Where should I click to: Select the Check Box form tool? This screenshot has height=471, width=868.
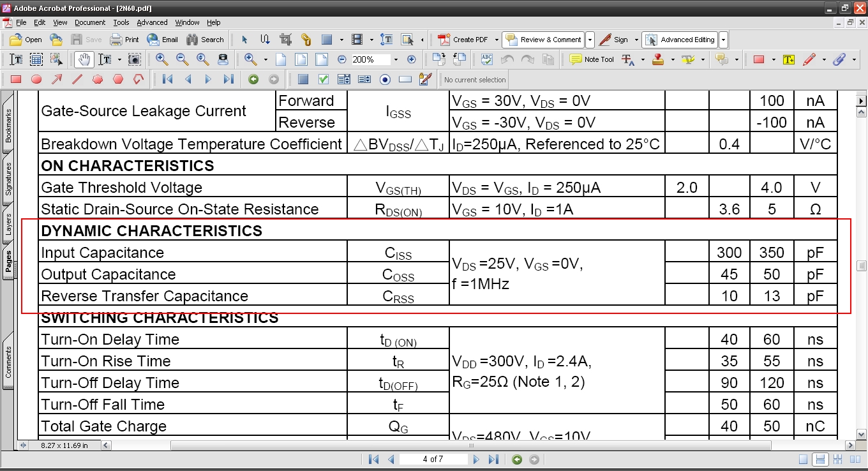(x=324, y=80)
